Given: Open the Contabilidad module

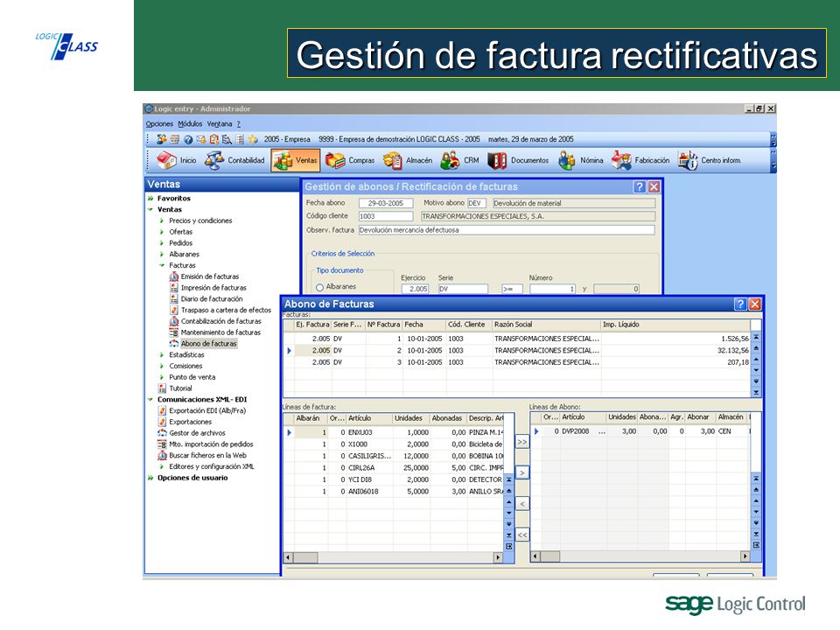Looking at the screenshot, I should tap(234, 160).
